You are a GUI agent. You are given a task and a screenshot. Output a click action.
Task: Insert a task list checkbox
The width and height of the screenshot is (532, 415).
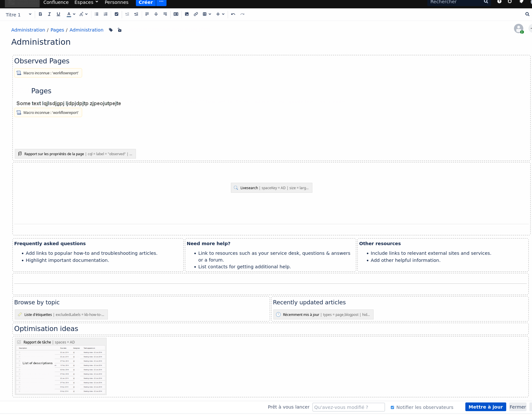pyautogui.click(x=117, y=14)
